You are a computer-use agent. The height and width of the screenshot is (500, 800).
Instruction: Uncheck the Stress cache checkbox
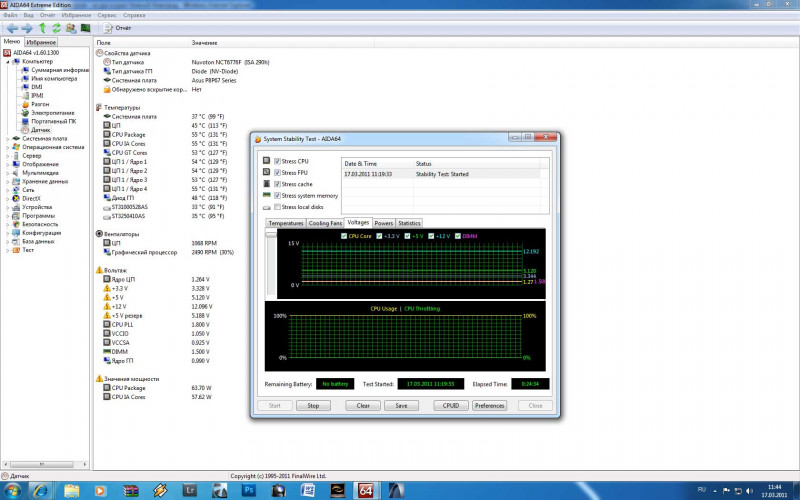tap(278, 184)
